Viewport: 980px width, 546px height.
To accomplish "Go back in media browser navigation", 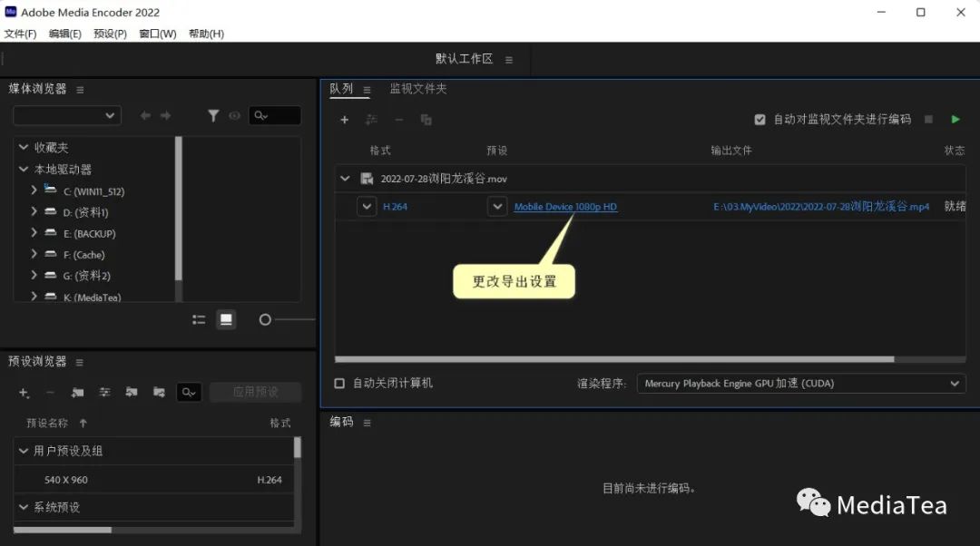I will tap(145, 115).
